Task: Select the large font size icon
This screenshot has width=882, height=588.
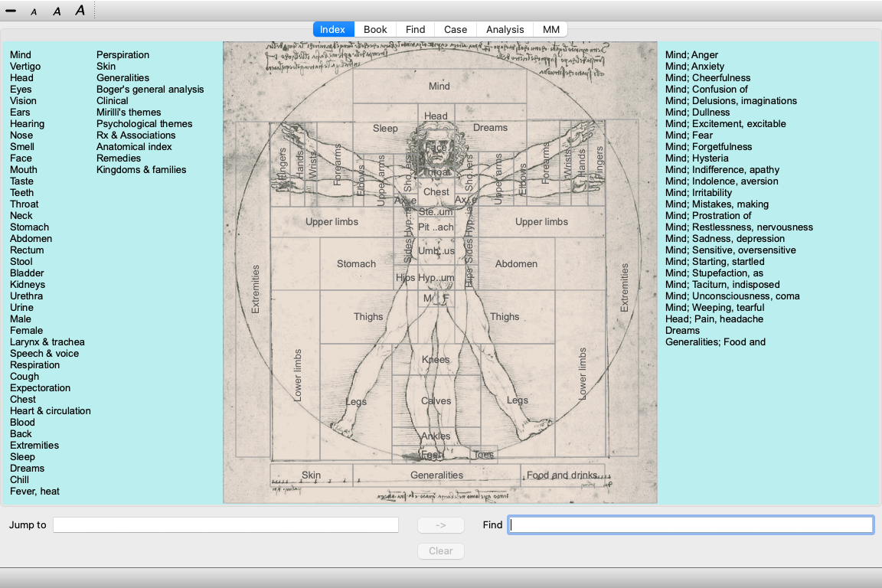Action: coord(80,11)
